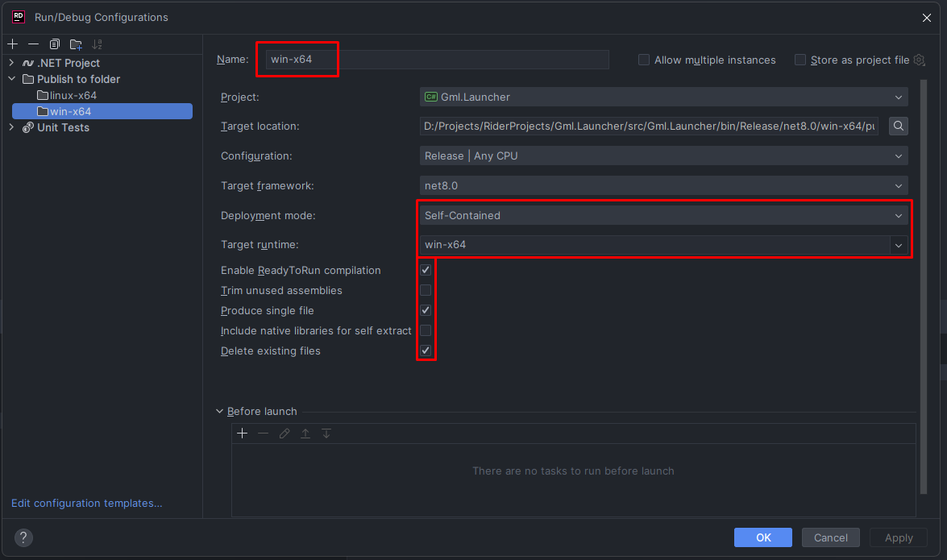This screenshot has height=560, width=947.
Task: Disable ReadyToRun compilation checkbox
Action: pyautogui.click(x=426, y=270)
